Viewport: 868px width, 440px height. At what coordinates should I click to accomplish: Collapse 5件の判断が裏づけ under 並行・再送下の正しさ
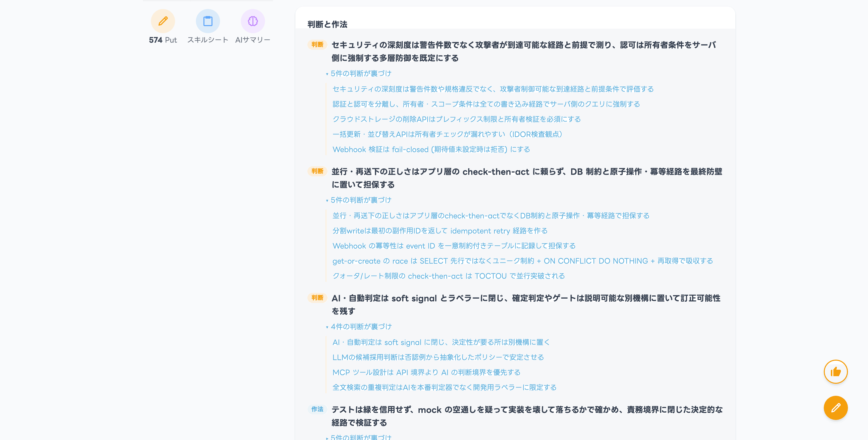(x=359, y=200)
